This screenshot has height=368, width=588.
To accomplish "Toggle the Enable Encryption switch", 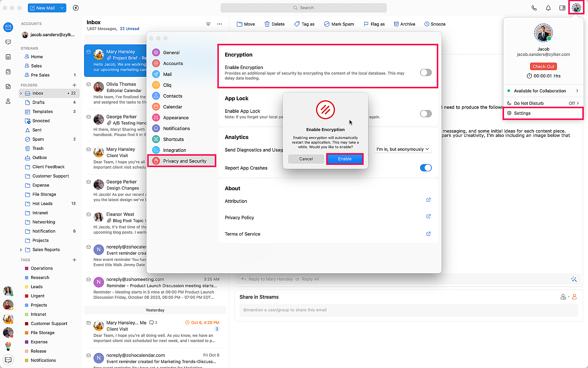I will (426, 72).
